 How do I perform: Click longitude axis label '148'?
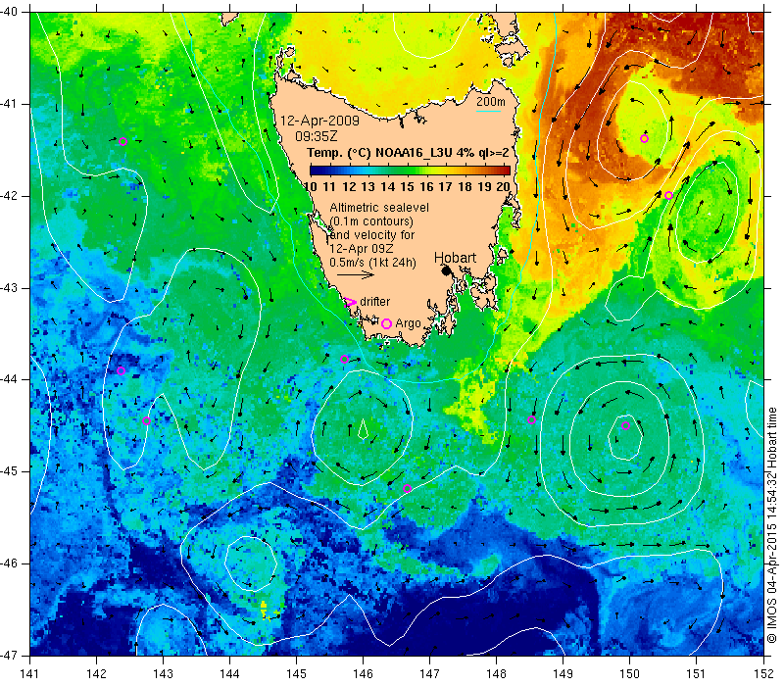point(496,673)
